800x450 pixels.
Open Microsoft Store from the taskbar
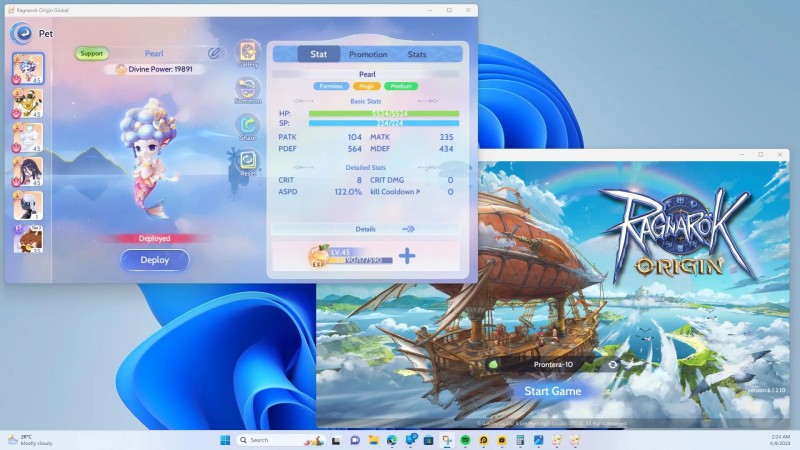tap(429, 440)
